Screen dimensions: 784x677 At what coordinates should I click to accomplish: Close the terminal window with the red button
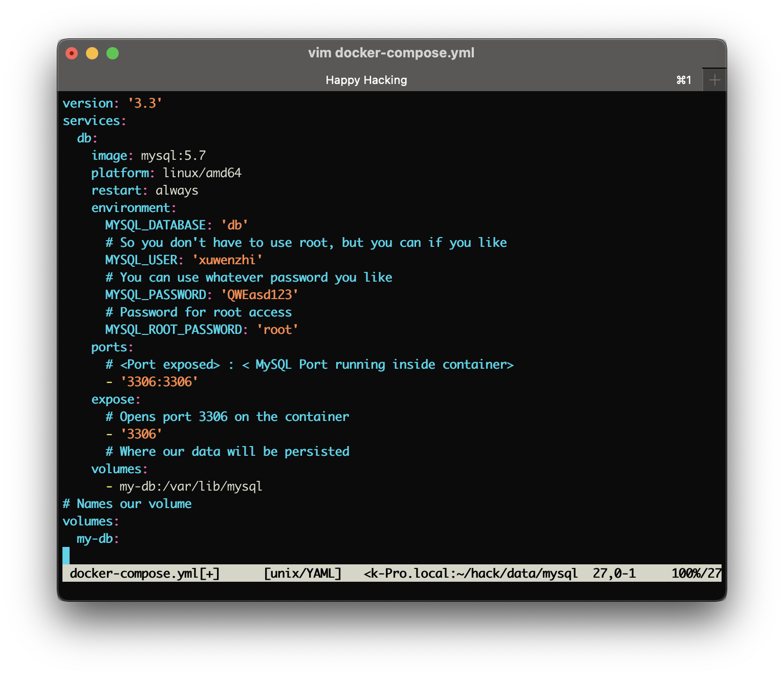click(72, 53)
